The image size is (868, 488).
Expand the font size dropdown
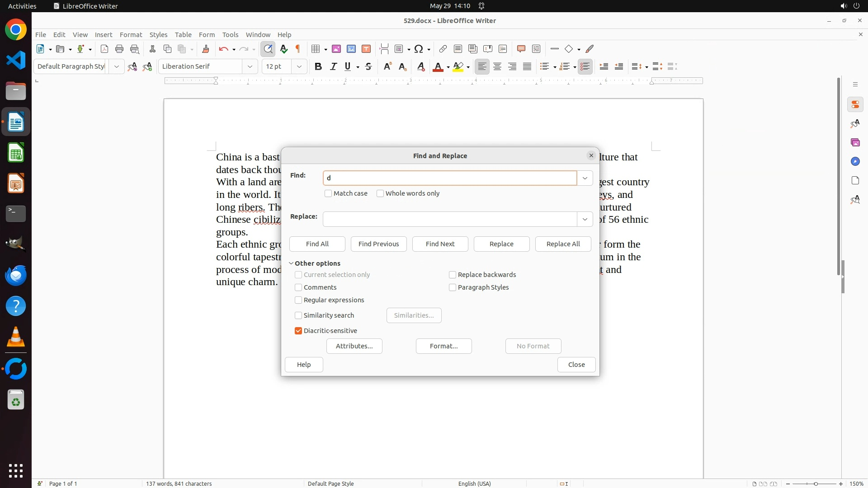tap(299, 66)
